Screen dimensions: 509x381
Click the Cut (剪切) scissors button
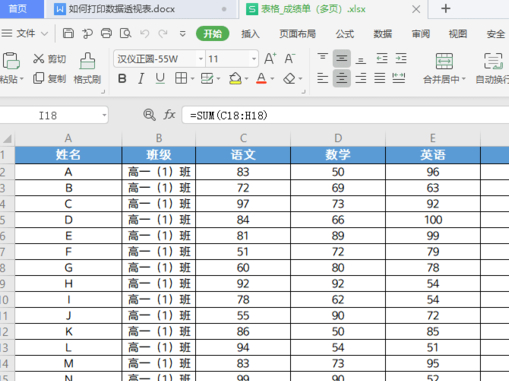(x=49, y=59)
